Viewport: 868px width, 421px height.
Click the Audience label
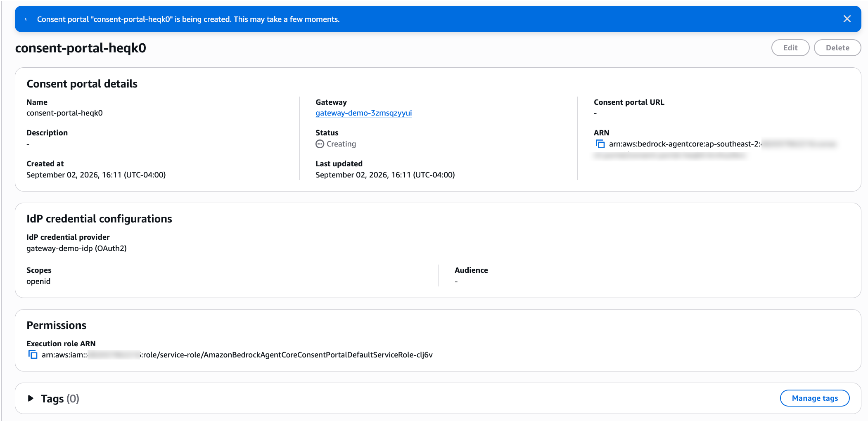tap(471, 270)
